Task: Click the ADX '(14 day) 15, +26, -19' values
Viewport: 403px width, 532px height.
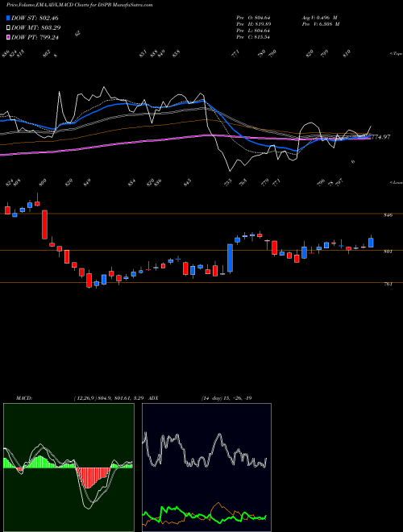Action: click(x=226, y=398)
